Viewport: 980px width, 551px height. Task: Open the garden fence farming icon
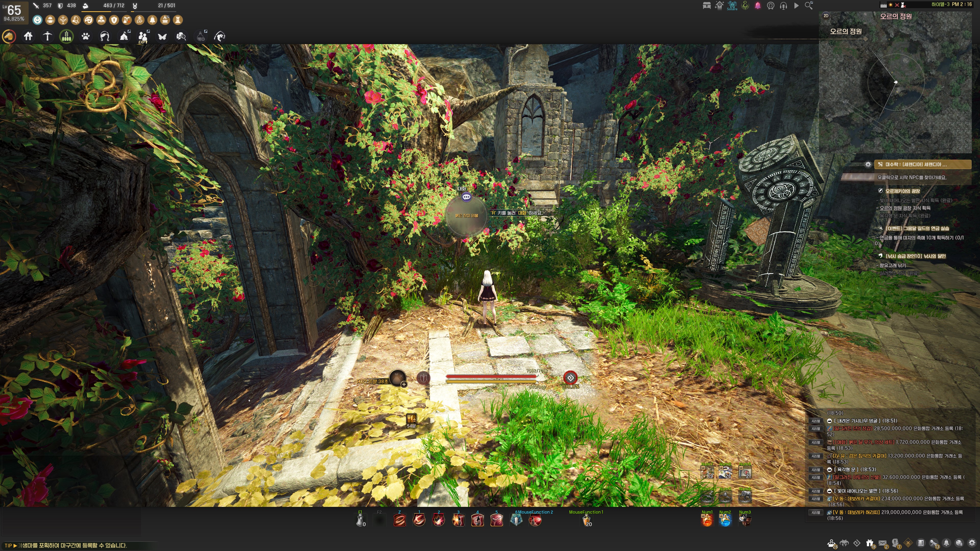[x=67, y=36]
